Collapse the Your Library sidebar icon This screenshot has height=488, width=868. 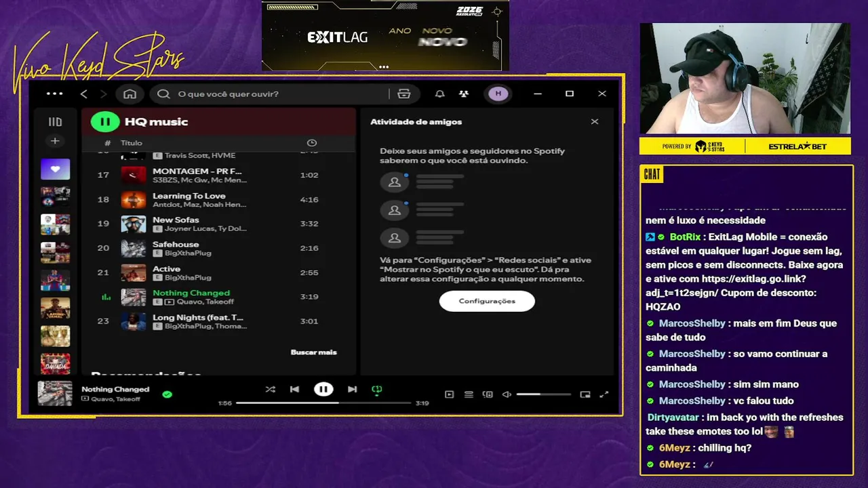coord(55,122)
